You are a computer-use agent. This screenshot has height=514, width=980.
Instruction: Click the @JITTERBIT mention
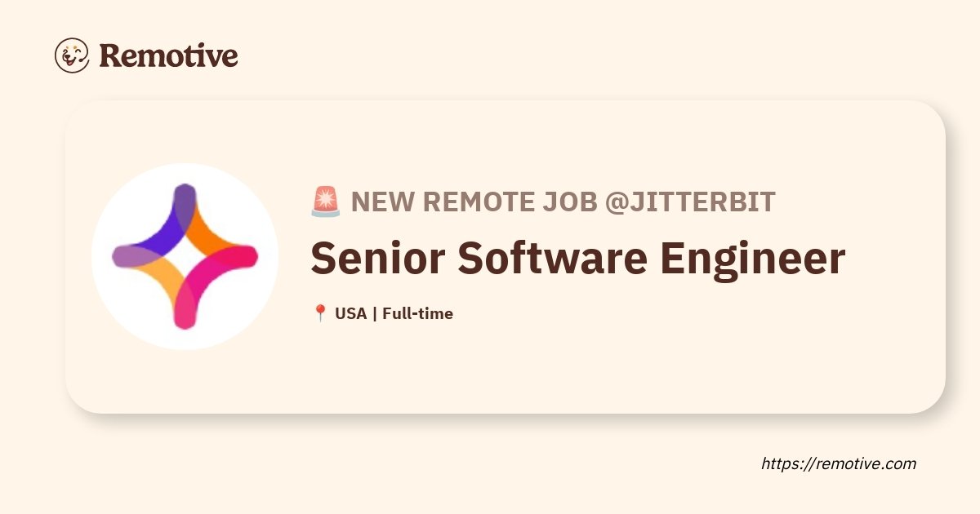pyautogui.click(x=690, y=202)
